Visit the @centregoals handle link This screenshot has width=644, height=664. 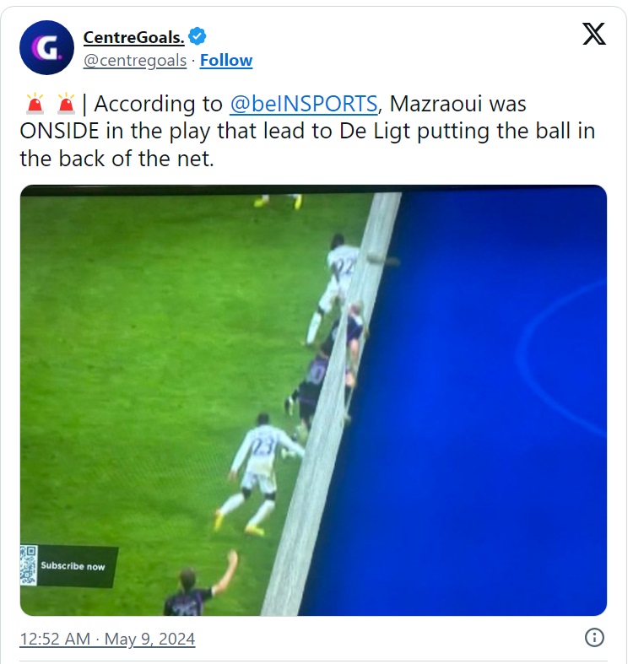[135, 61]
